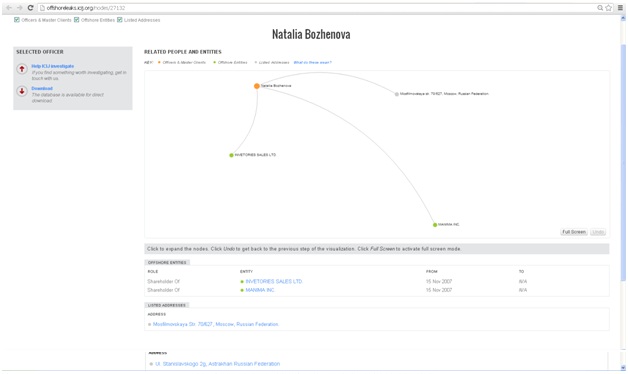Click 'Natalia Bozhenova' page heading
Screen dimensions: 628x374
311,34
